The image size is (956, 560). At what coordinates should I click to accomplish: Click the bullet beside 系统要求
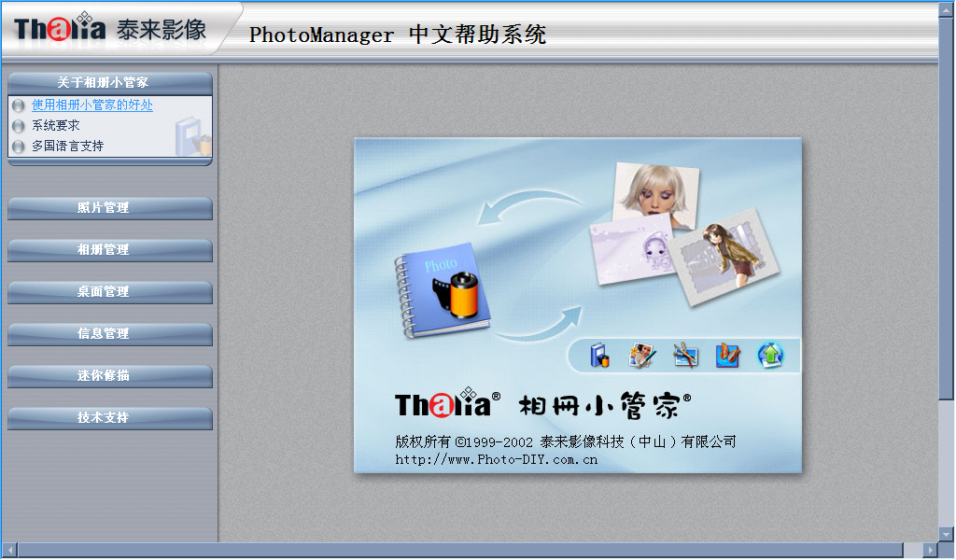[x=19, y=126]
